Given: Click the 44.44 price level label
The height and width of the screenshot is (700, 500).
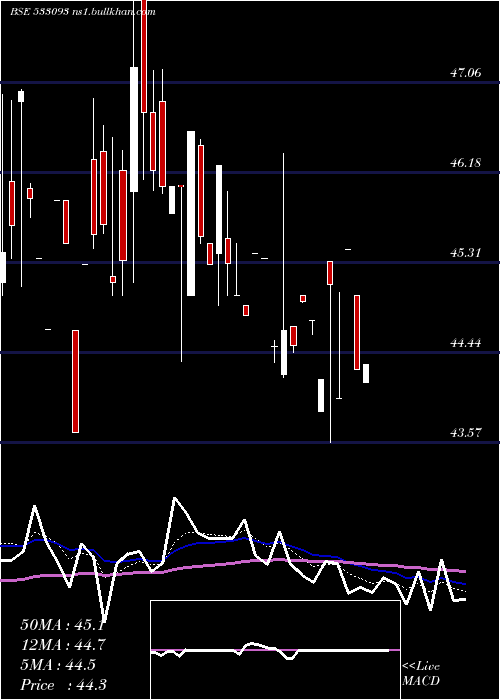Looking at the screenshot, I should coord(466,343).
